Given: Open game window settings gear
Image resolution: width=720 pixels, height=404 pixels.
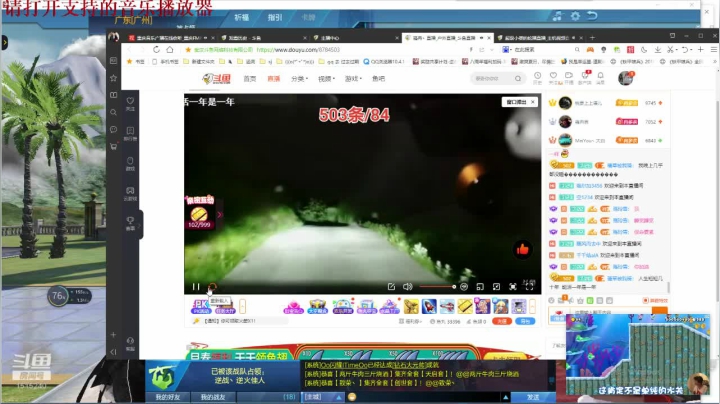Looking at the screenshot, I should (x=575, y=16).
